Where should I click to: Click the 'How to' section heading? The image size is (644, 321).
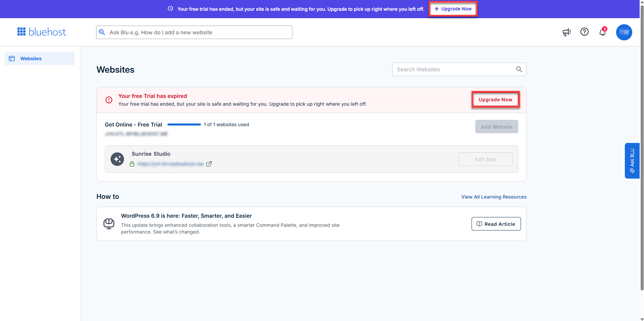[108, 197]
